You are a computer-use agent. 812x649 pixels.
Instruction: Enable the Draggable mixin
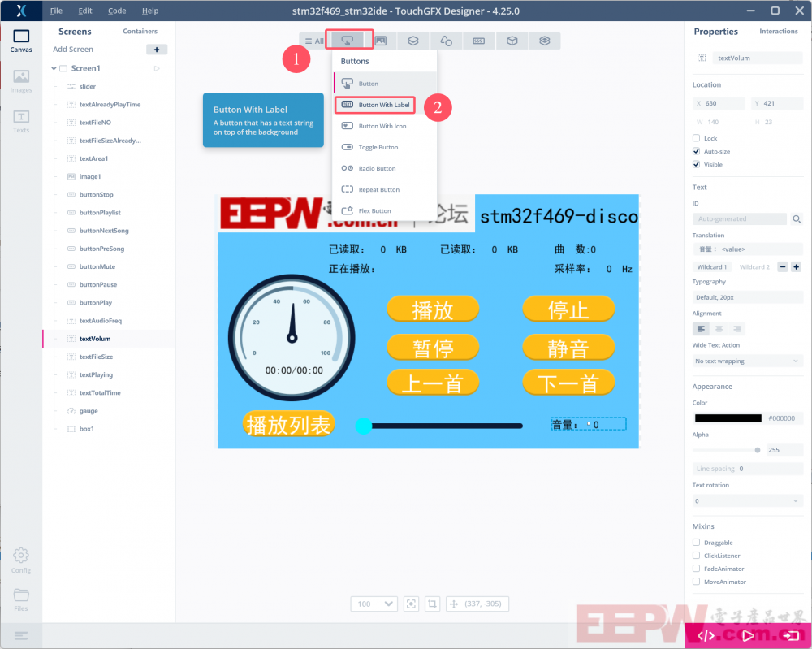696,543
